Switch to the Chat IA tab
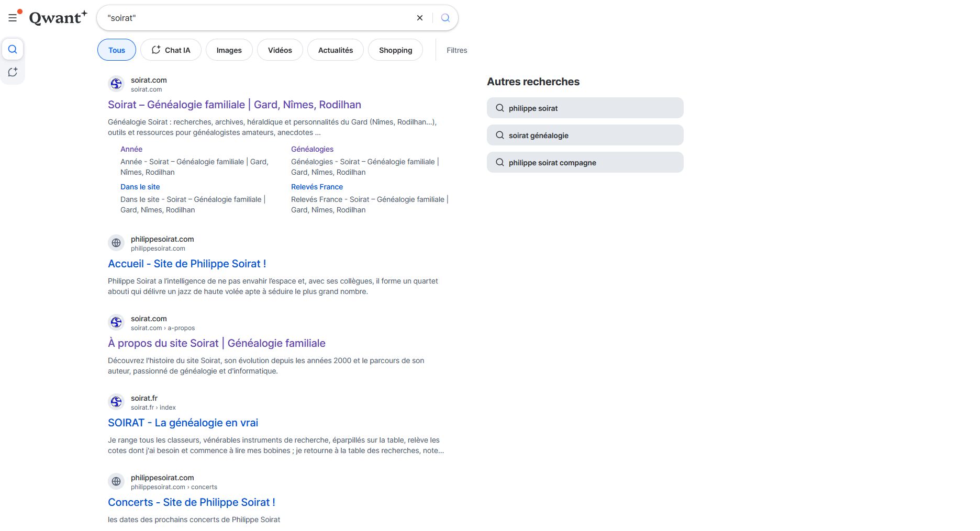Screen dimensions: 980x531 171,50
